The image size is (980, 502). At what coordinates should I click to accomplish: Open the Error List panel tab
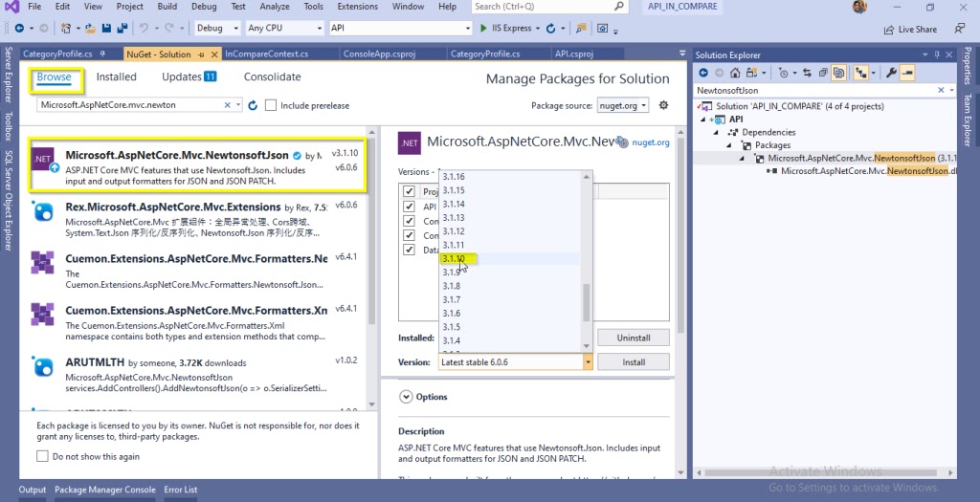181,490
